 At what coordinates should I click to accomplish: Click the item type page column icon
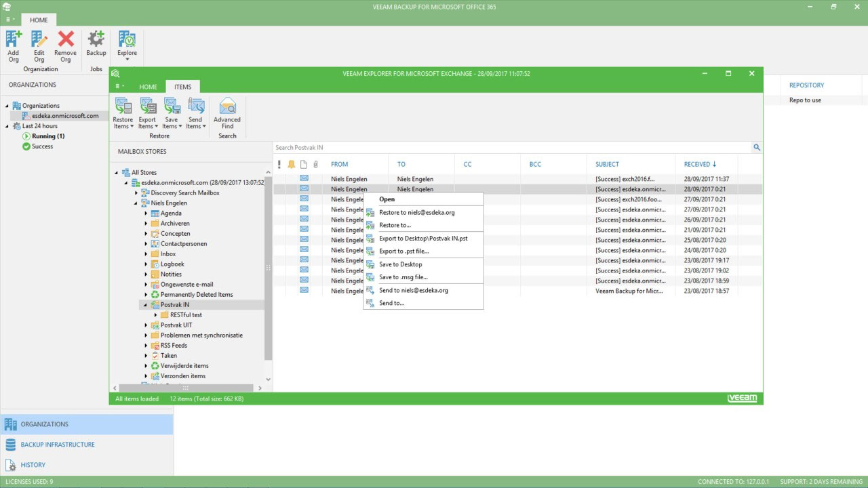pyautogui.click(x=304, y=164)
